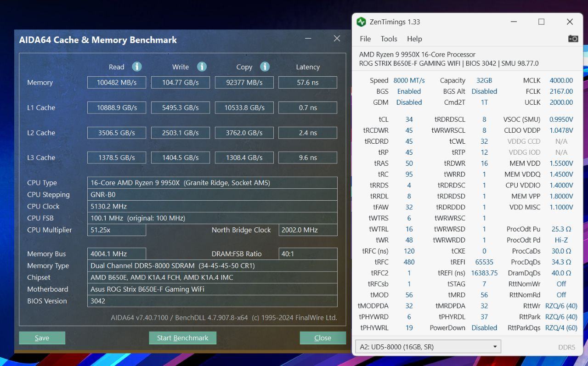Viewport: 588px width, 366px height.
Task: Click the tPHYRDL value 37
Action: click(x=484, y=317)
